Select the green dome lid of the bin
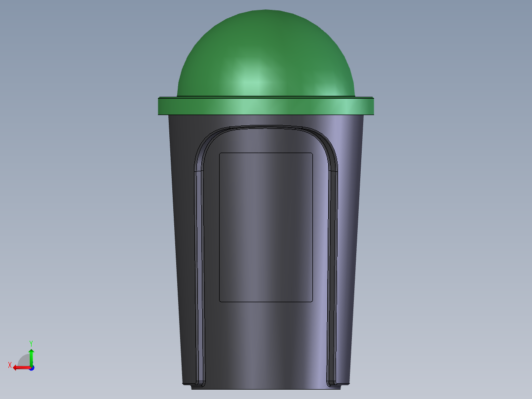The height and width of the screenshot is (399, 532). [x=266, y=53]
